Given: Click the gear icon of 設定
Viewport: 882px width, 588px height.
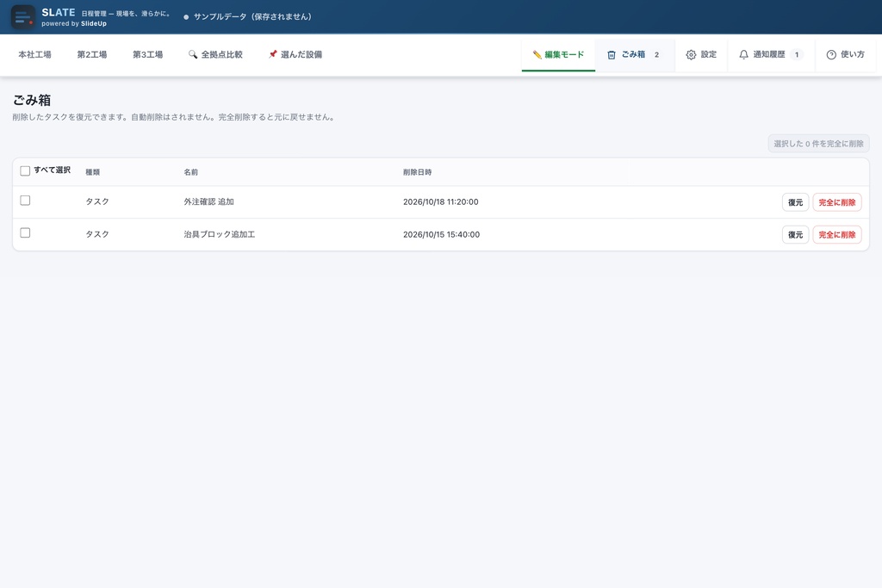Looking at the screenshot, I should pyautogui.click(x=691, y=54).
